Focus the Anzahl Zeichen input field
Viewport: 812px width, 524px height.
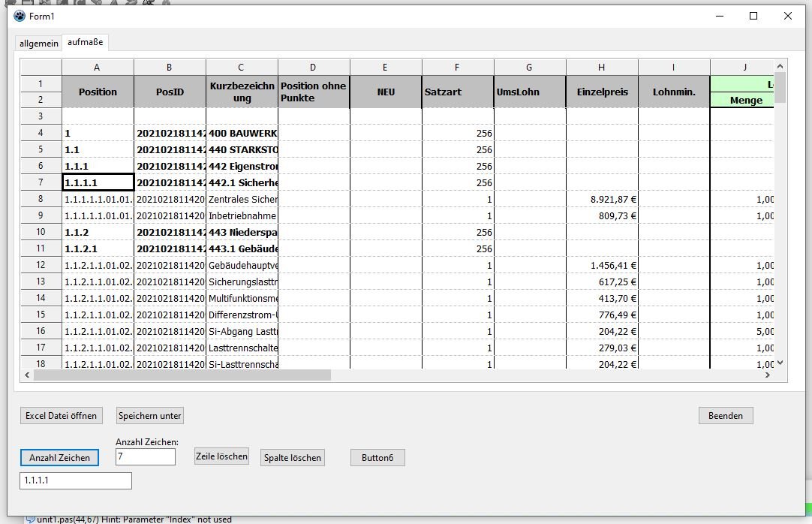click(x=146, y=456)
